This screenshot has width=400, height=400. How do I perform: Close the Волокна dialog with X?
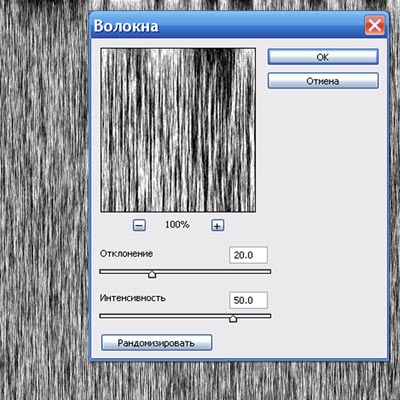click(x=374, y=25)
